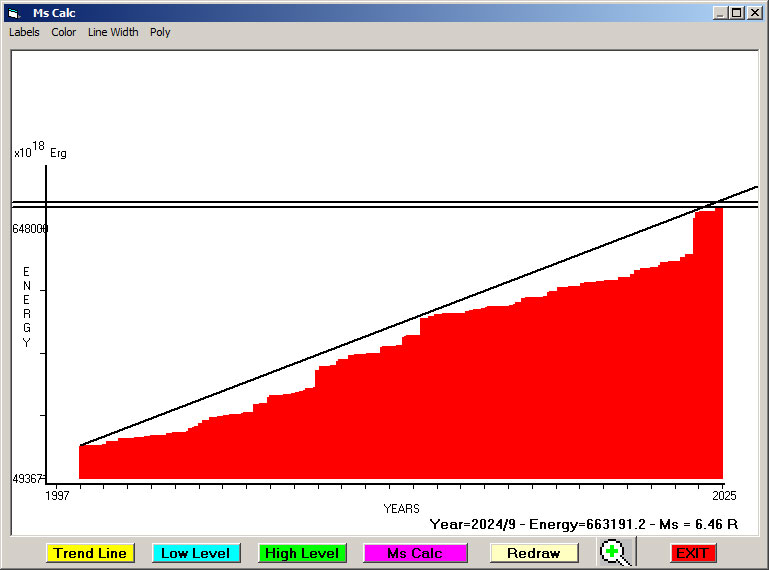Viewport: 769px width, 570px height.
Task: Open the Poly menu
Action: 160,32
